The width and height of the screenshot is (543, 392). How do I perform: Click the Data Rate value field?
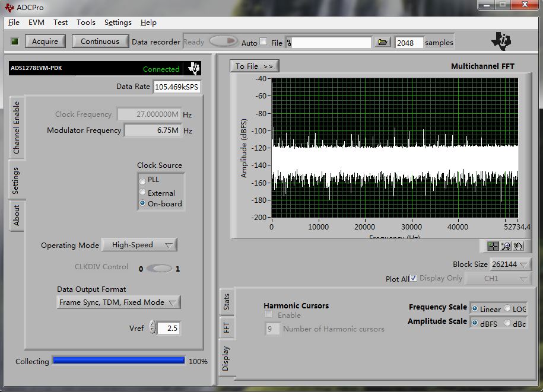point(177,87)
